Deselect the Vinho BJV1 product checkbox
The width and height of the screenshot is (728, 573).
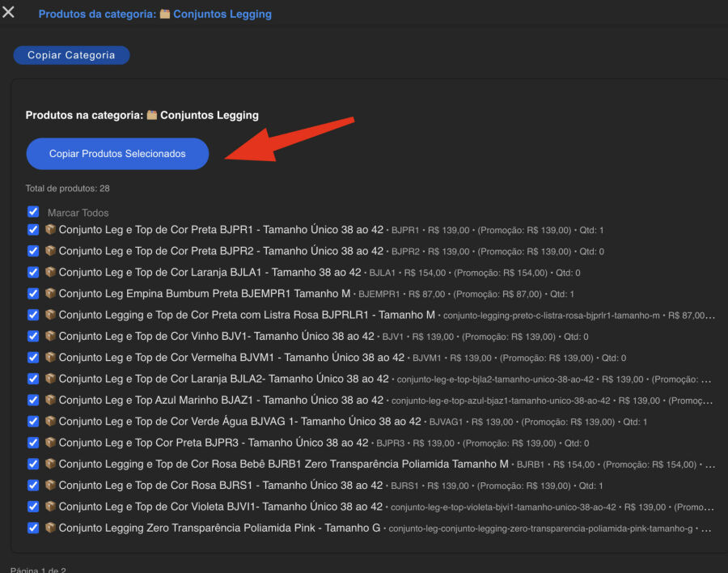pyautogui.click(x=33, y=336)
